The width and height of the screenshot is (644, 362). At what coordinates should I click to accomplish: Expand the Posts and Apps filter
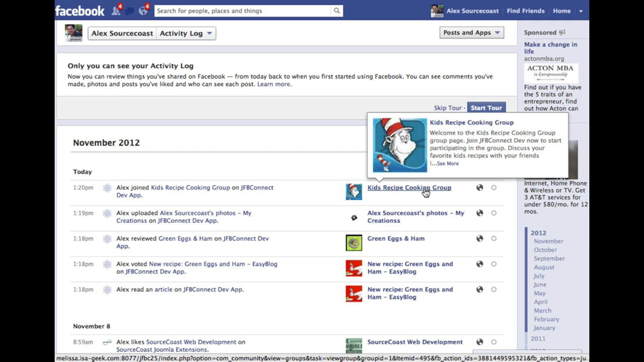coord(472,32)
